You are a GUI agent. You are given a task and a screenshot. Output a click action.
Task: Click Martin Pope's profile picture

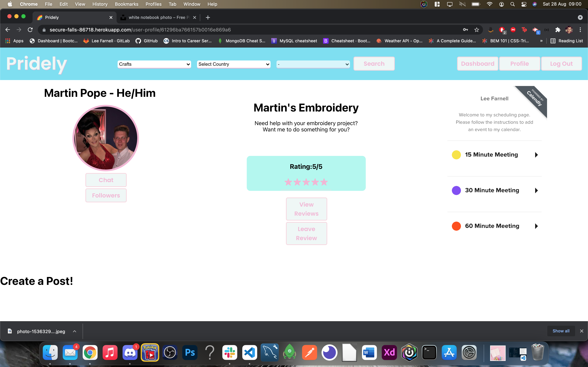(x=106, y=138)
